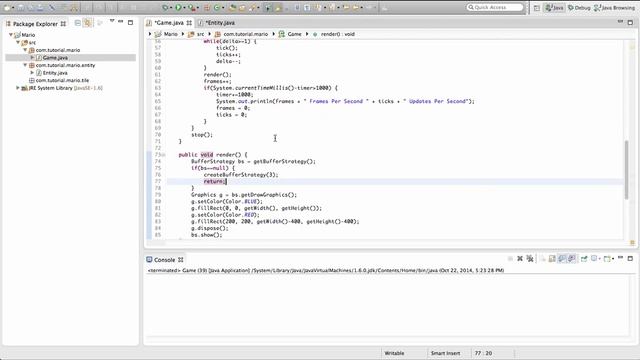
Task: Click the Save icon in toolbar
Action: coord(20,7)
